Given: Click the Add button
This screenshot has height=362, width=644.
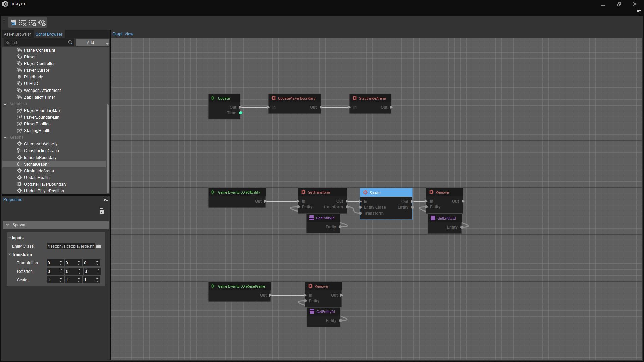Looking at the screenshot, I should [x=90, y=43].
